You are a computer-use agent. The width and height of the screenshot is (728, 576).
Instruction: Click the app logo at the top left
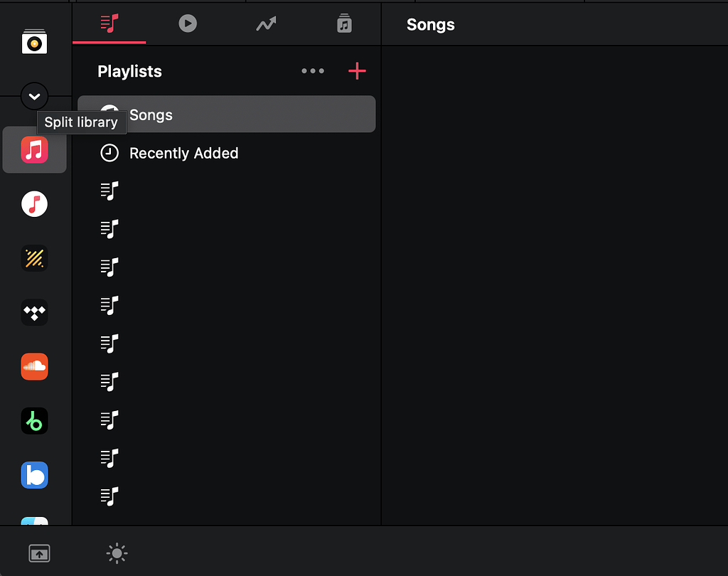tap(34, 41)
